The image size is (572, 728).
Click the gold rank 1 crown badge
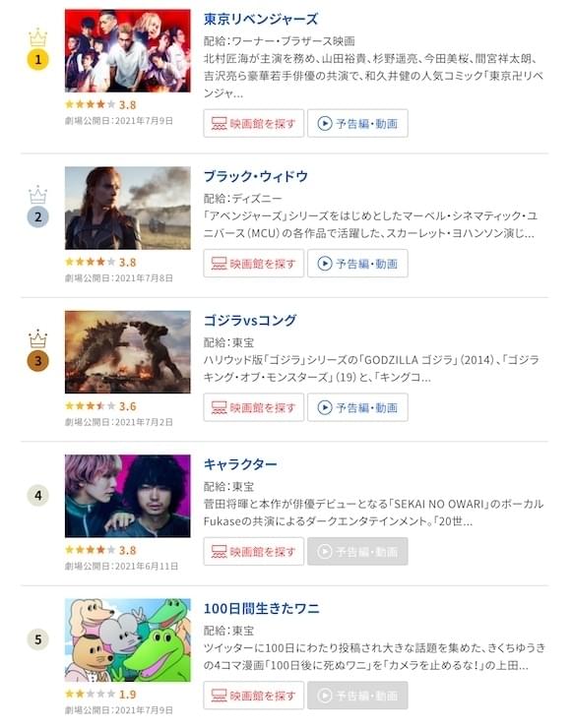click(38, 49)
